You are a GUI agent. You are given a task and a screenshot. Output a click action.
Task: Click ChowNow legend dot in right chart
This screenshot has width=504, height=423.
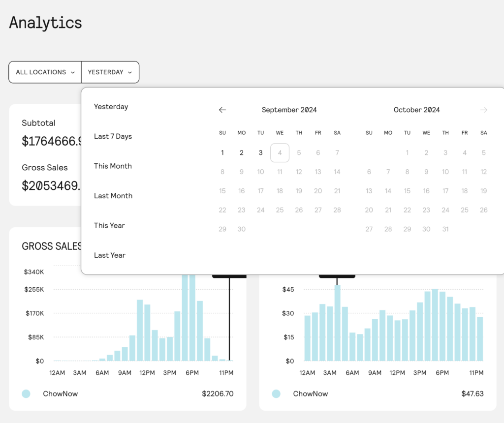pos(276,394)
